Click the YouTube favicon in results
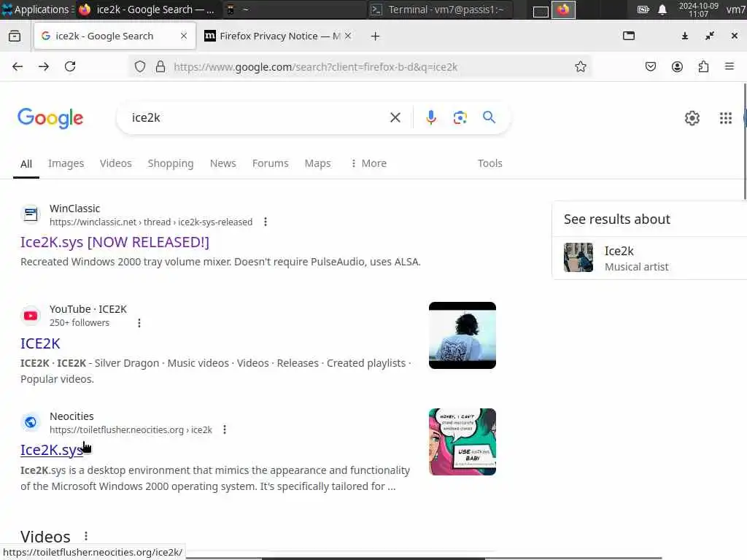This screenshot has width=747, height=560. click(31, 315)
